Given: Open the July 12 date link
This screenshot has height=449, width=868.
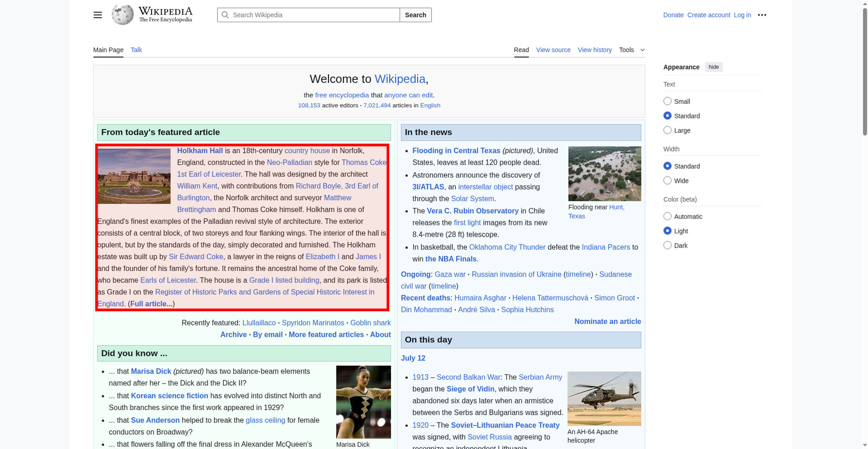Looking at the screenshot, I should coord(413,358).
